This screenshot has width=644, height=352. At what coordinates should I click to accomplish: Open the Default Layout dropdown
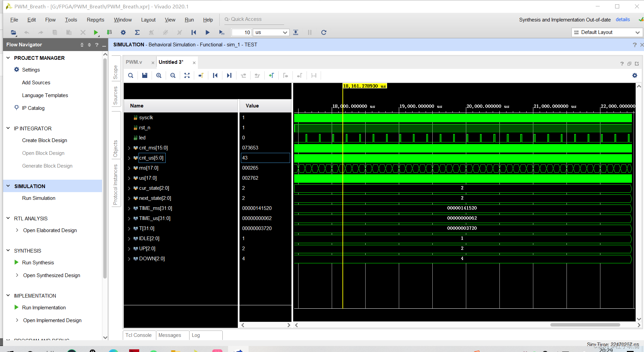click(x=607, y=32)
